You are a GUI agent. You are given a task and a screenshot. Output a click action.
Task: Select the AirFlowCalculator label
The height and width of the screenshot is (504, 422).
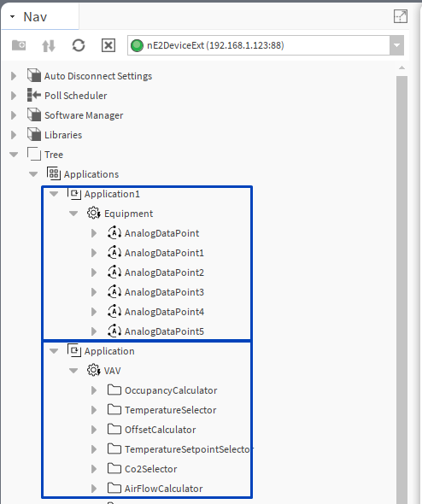(164, 489)
